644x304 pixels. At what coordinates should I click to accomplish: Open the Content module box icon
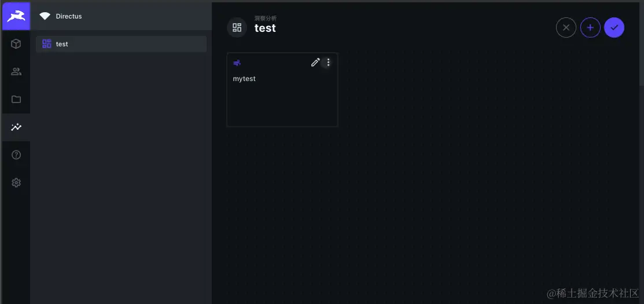coord(16,43)
